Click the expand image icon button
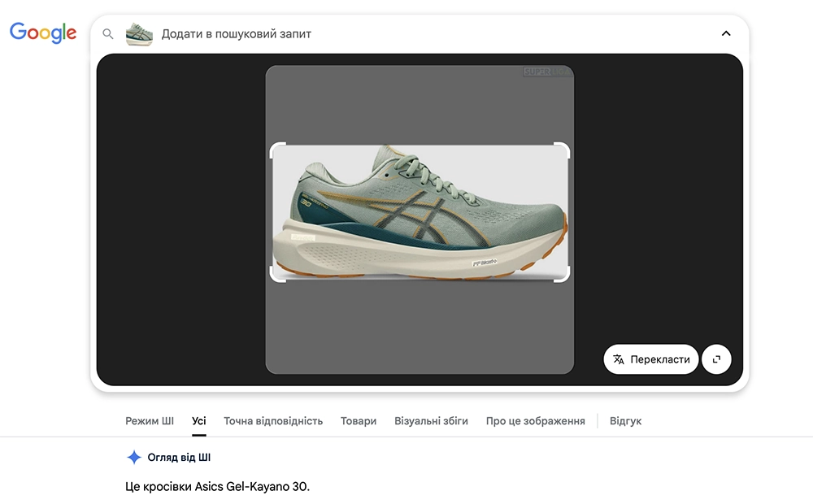The width and height of the screenshot is (813, 504). pyautogui.click(x=716, y=359)
